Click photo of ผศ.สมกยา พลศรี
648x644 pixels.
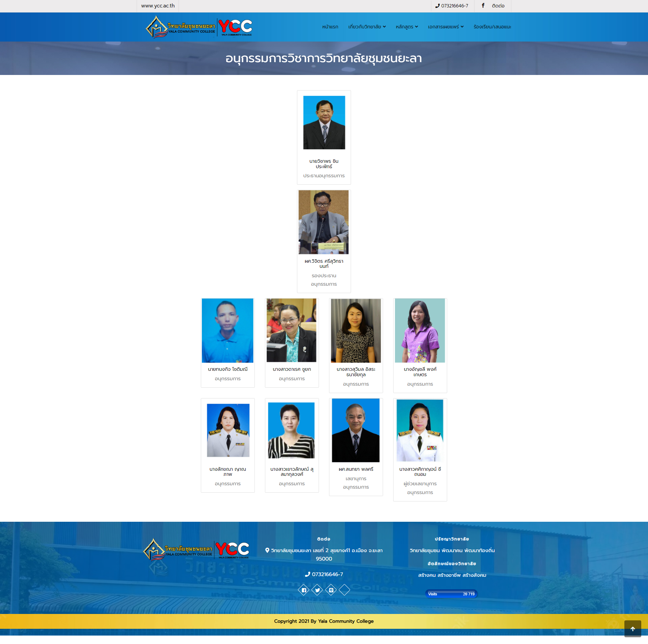pyautogui.click(x=356, y=430)
